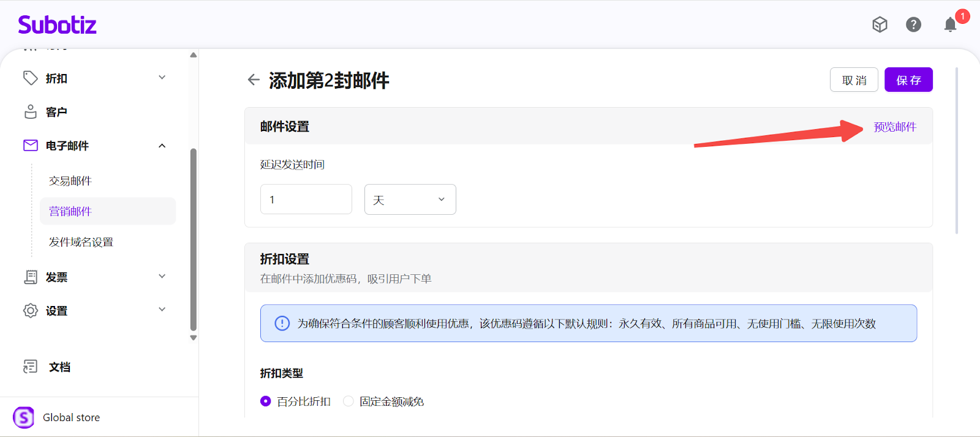Click the 客户 customer icon in sidebar
980x437 pixels.
(x=30, y=112)
